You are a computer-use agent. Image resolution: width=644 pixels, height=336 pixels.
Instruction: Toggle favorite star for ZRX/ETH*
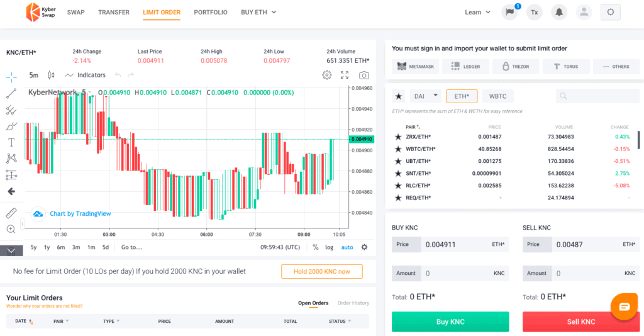pyautogui.click(x=398, y=137)
